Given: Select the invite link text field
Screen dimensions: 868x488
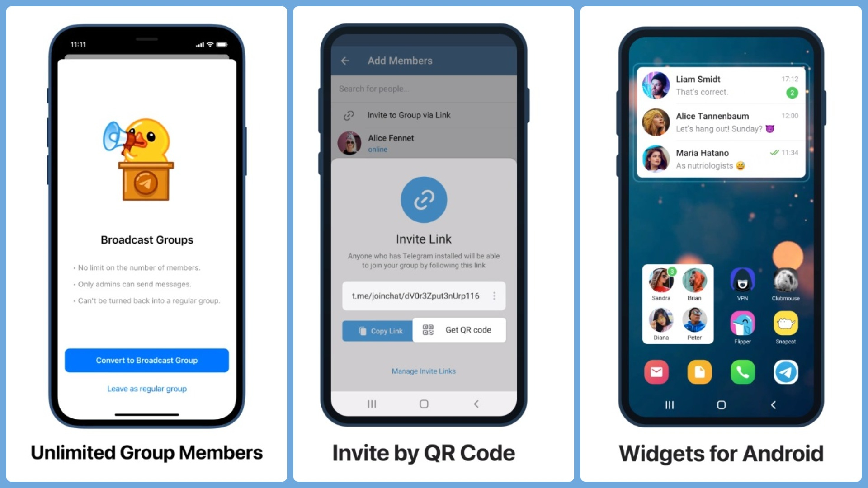Looking at the screenshot, I should click(423, 296).
